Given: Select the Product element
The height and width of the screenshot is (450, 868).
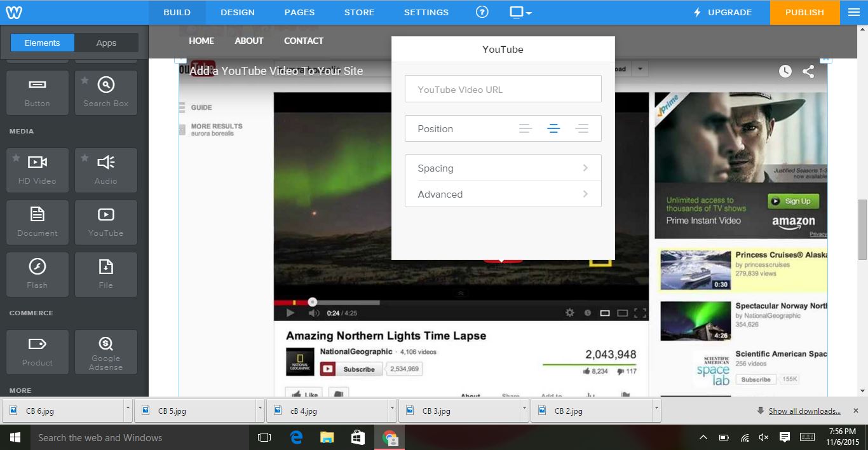Looking at the screenshot, I should [x=37, y=352].
